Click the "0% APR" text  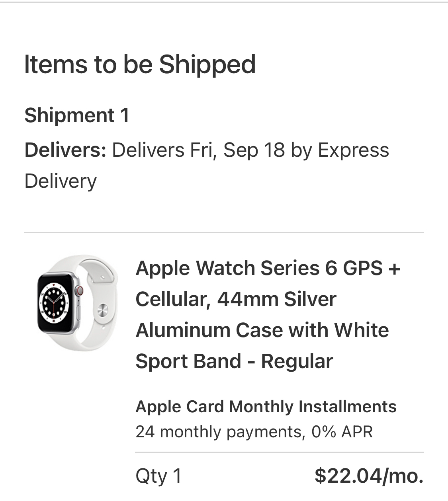(x=342, y=431)
